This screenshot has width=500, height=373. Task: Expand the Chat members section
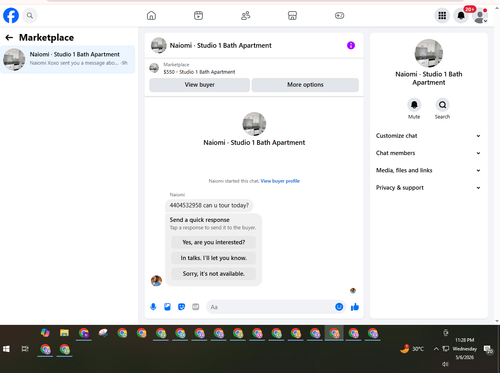(x=428, y=153)
